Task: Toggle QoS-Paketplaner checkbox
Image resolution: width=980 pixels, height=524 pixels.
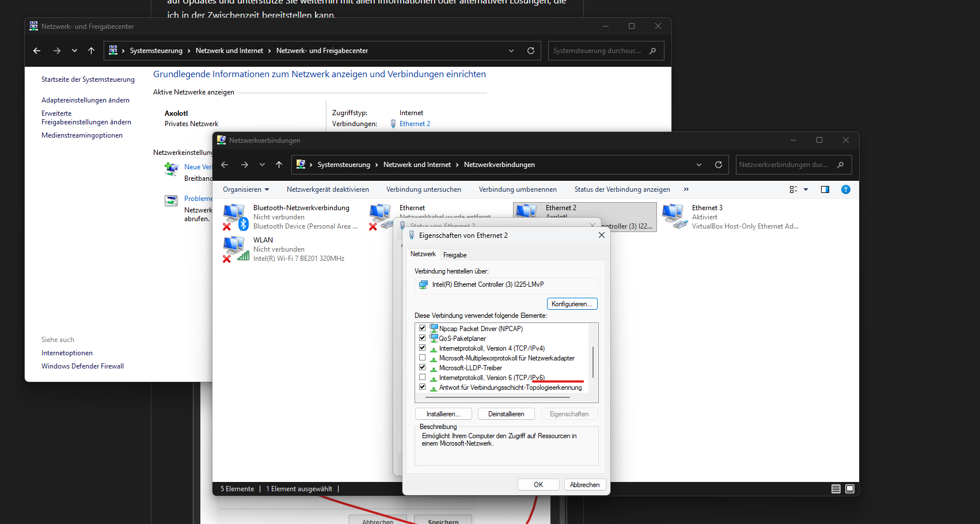Action: coord(422,338)
